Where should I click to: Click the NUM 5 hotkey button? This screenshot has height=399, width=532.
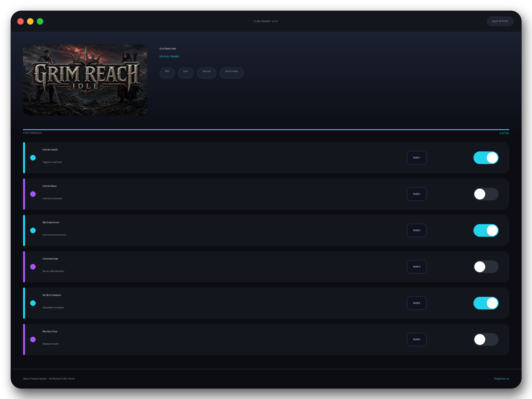tap(417, 303)
